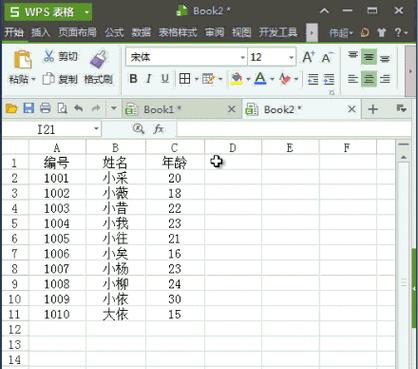This screenshot has height=369, width=418.
Task: Click the formula bar input field
Action: click(x=294, y=129)
